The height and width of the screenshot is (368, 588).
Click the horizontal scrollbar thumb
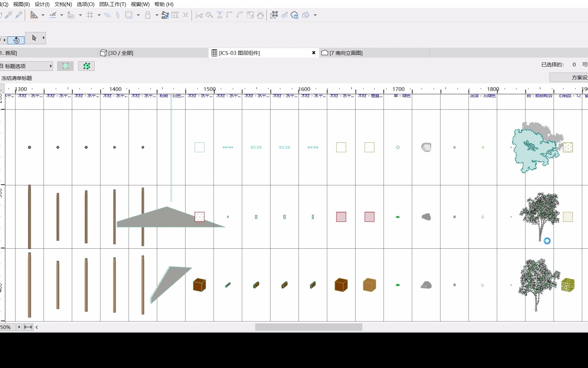(x=309, y=327)
